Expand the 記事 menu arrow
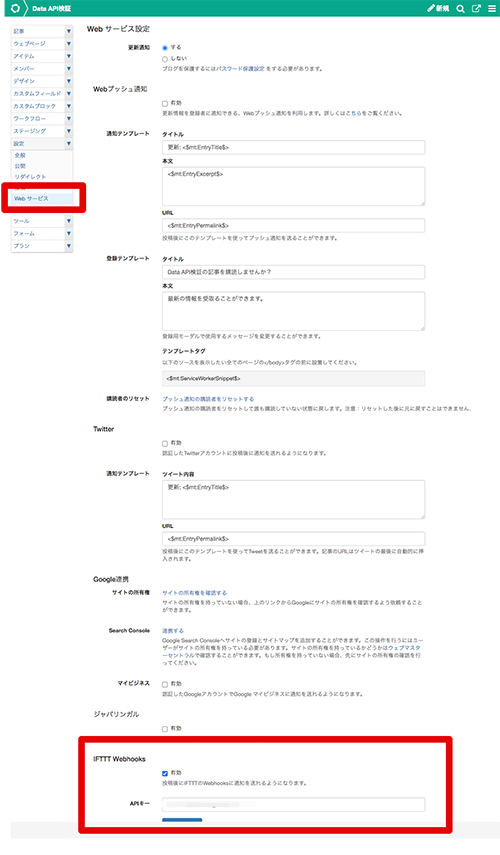The height and width of the screenshot is (855, 500). (69, 31)
